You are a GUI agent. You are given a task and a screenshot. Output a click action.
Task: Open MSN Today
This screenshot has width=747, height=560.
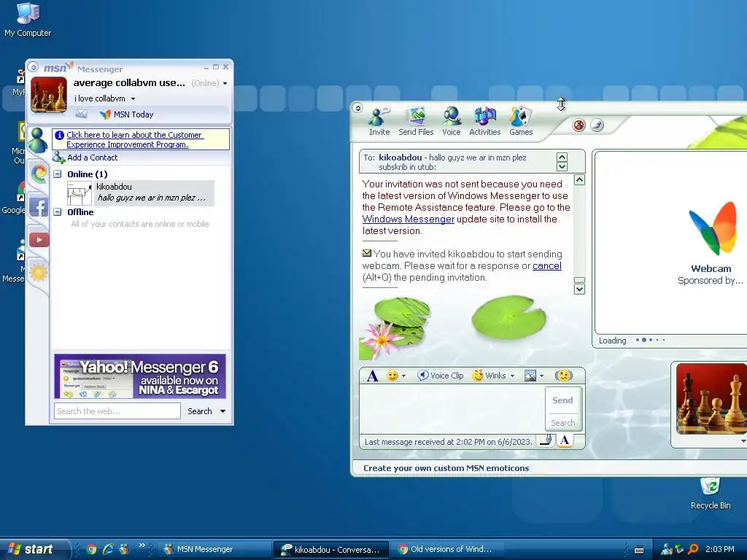click(127, 114)
